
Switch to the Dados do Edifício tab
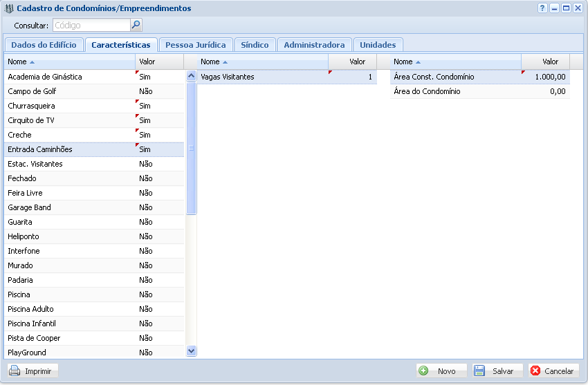coord(44,45)
